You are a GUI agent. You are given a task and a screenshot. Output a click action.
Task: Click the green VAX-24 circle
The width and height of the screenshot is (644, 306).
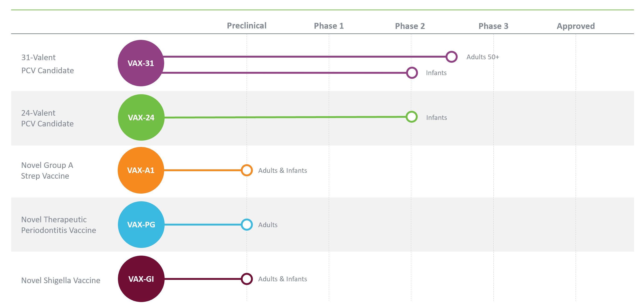click(141, 117)
